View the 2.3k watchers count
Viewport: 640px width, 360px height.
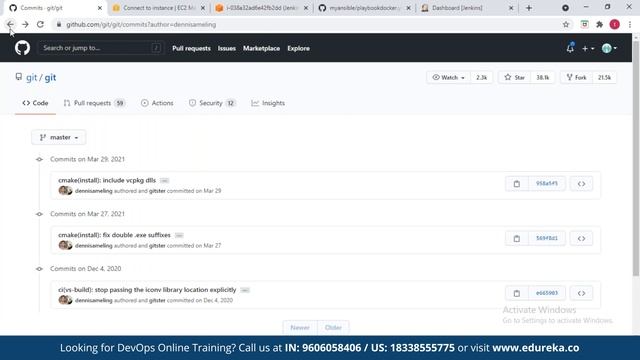click(x=482, y=78)
